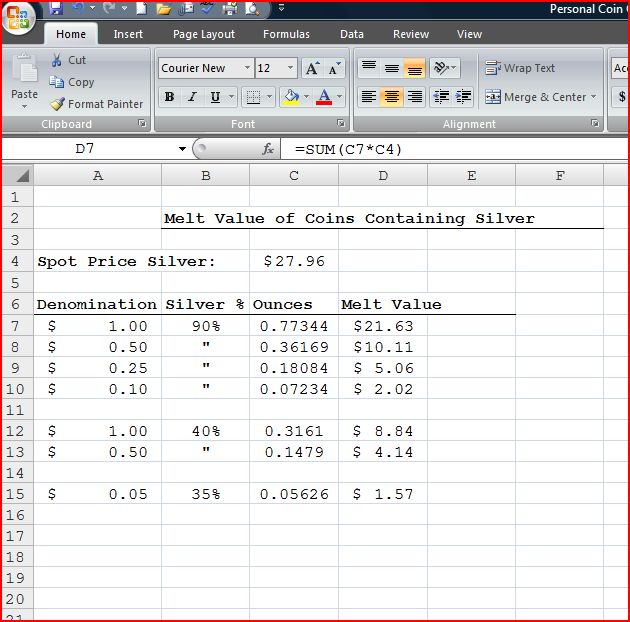Click the Office button

[19, 18]
